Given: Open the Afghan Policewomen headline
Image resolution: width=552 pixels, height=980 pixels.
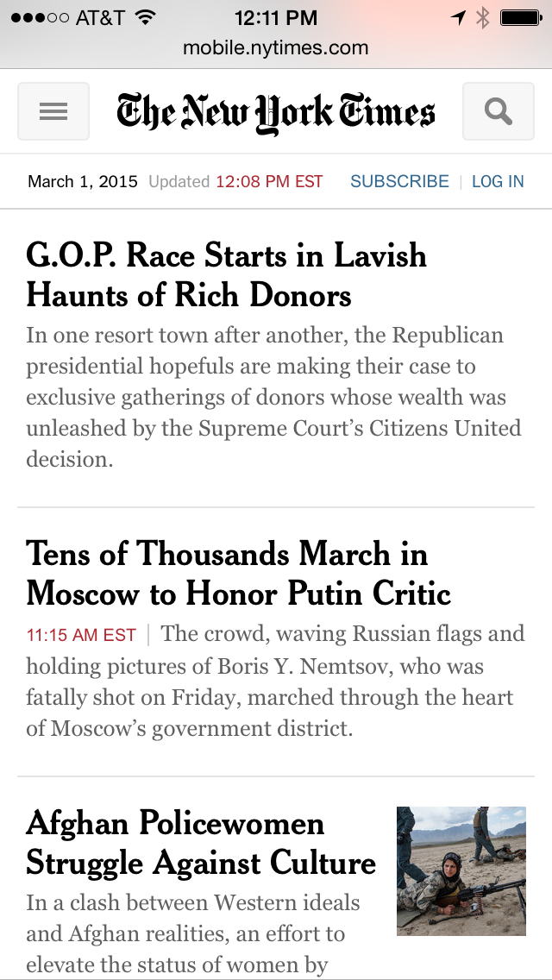Looking at the screenshot, I should click(x=201, y=843).
